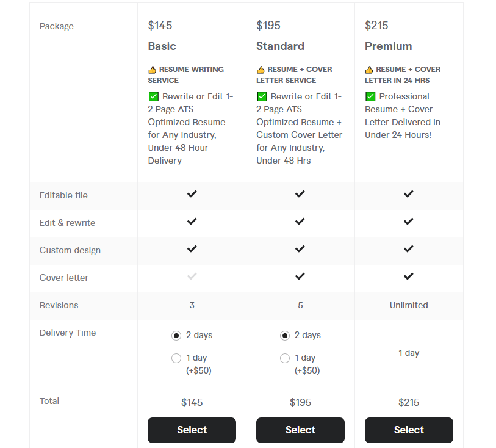This screenshot has height=448, width=496.
Task: Select 2 days delivery for Standard package
Action: pos(285,336)
